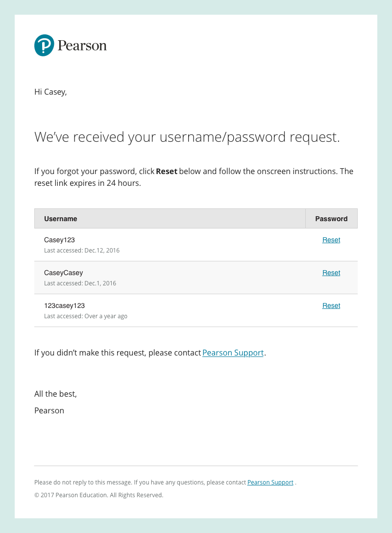
Task: Click 'Last accessed: Over a year ago' text
Action: (86, 316)
